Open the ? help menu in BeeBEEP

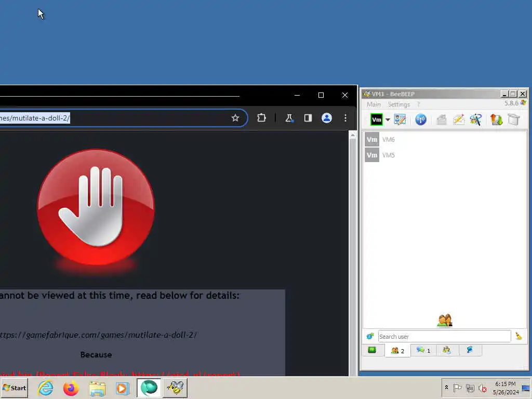point(418,104)
